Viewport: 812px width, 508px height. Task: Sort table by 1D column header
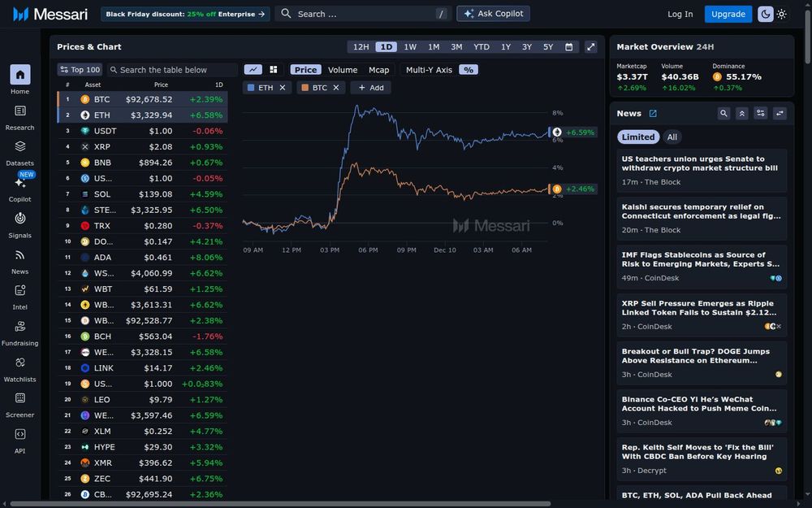coord(219,85)
